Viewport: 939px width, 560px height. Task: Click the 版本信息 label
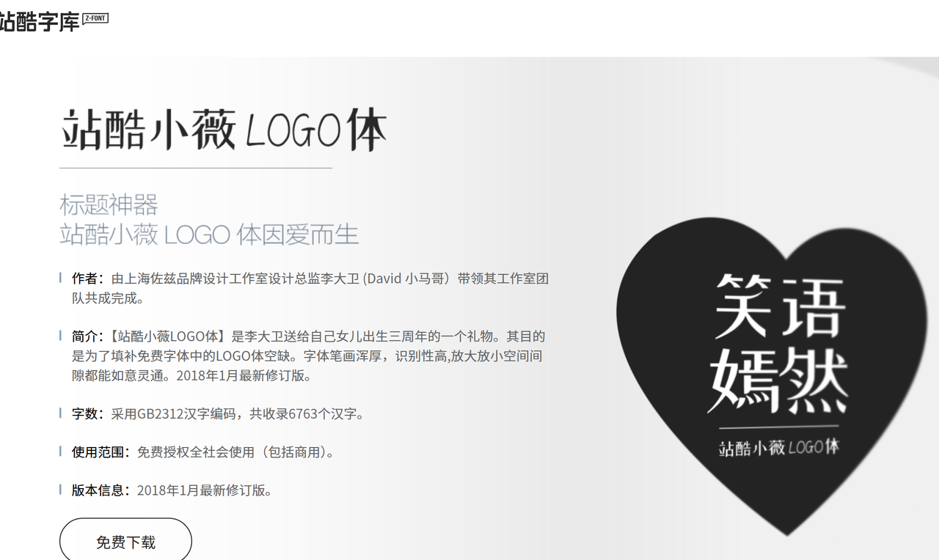[x=97, y=490]
